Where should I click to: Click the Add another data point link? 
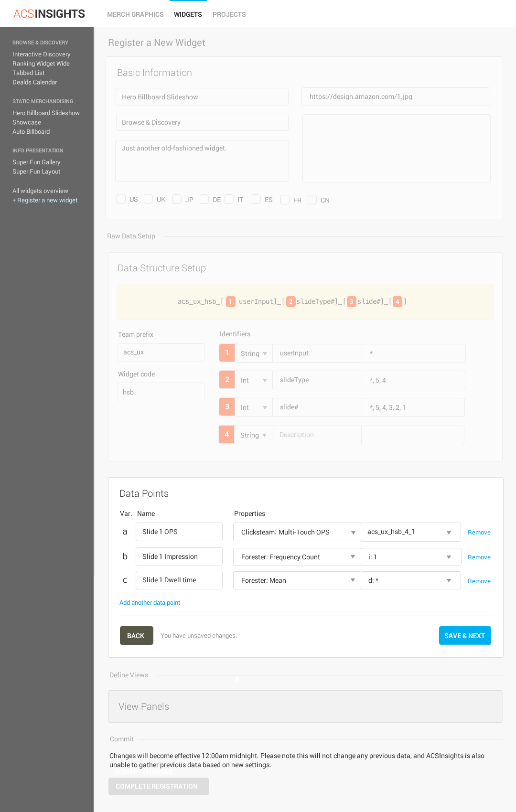pyautogui.click(x=150, y=603)
